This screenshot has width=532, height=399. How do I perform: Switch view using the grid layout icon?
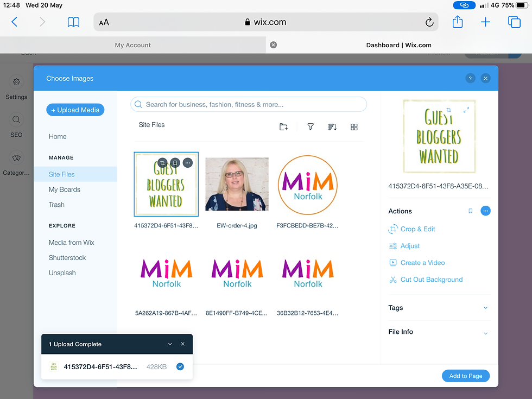(x=354, y=127)
